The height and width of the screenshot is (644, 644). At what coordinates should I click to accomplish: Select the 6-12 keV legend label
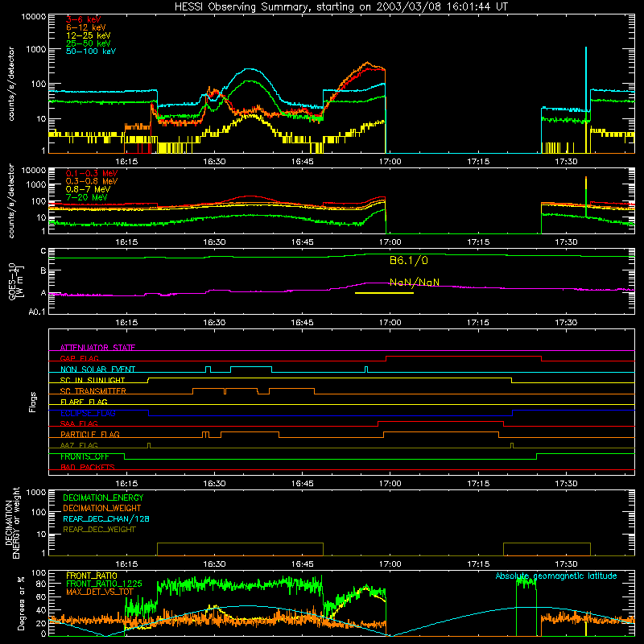[86, 27]
